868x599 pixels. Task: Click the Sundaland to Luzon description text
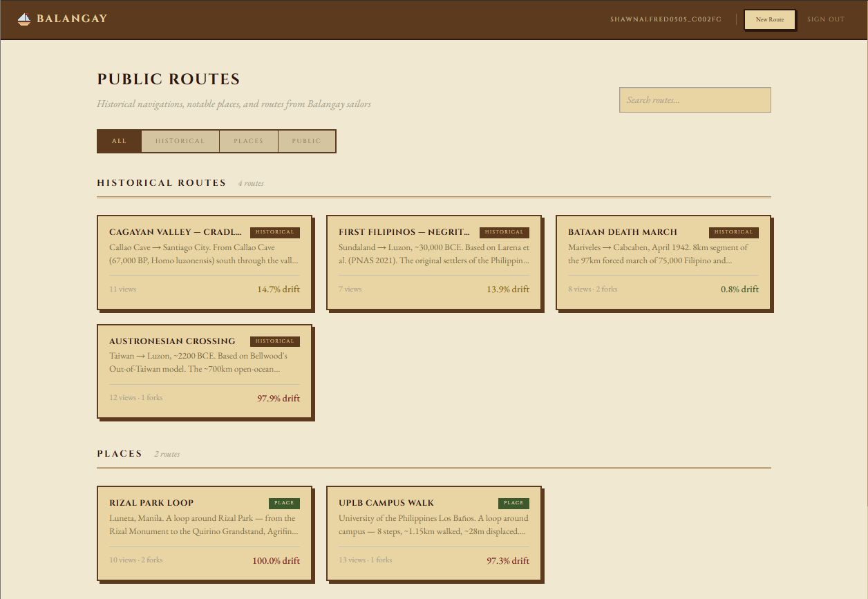(434, 254)
